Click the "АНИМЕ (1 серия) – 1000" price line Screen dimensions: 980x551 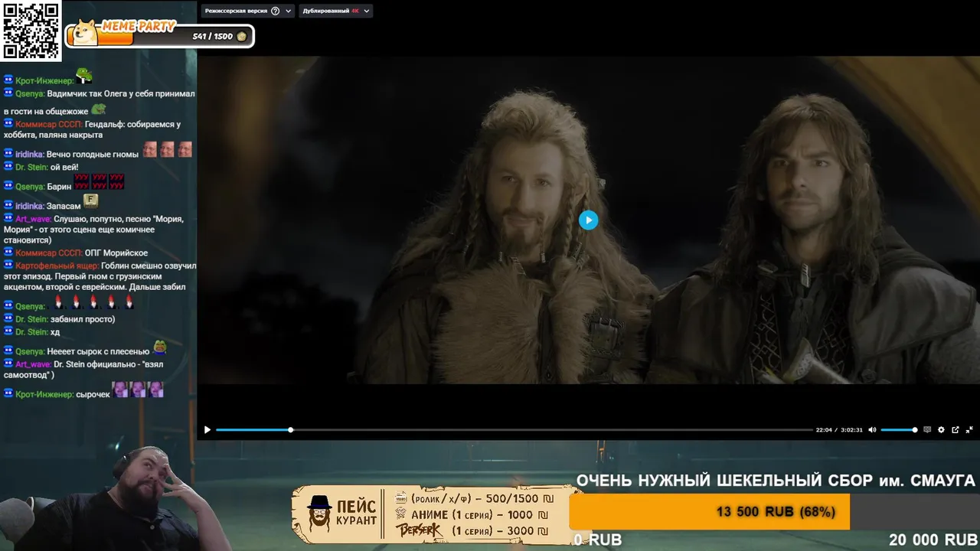click(x=472, y=515)
